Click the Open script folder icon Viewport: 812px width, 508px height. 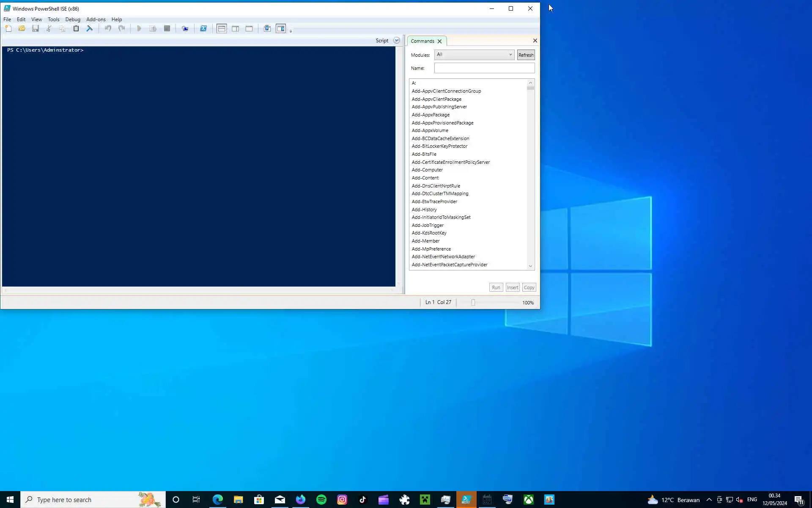[22, 28]
